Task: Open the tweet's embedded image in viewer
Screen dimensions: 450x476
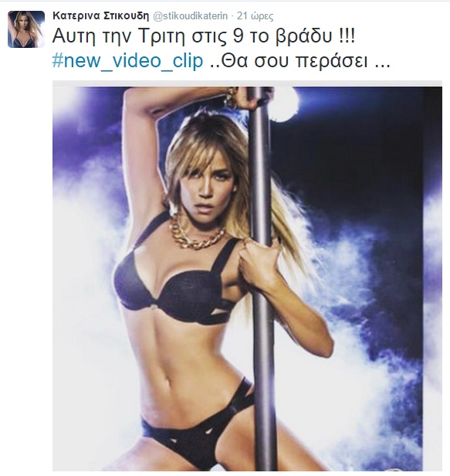Action: click(247, 276)
